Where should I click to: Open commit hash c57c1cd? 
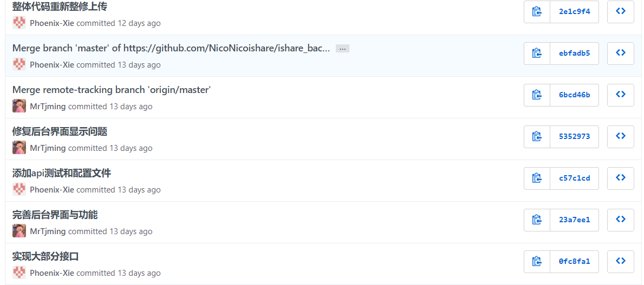pyautogui.click(x=574, y=178)
